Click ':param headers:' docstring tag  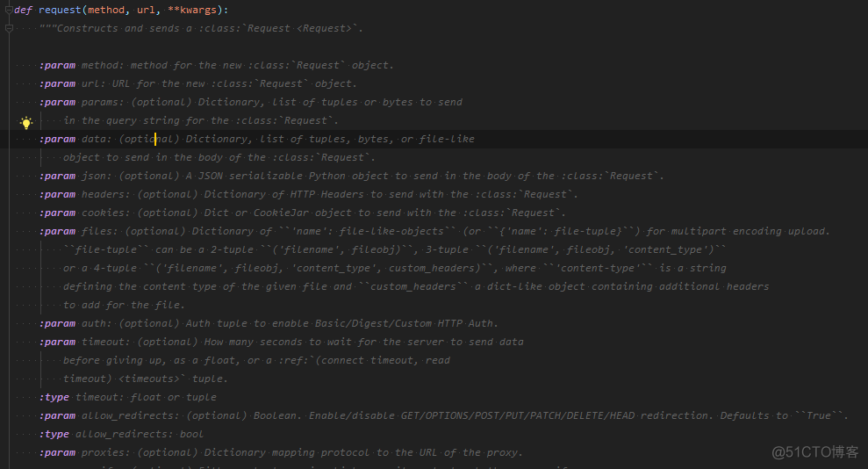point(85,194)
